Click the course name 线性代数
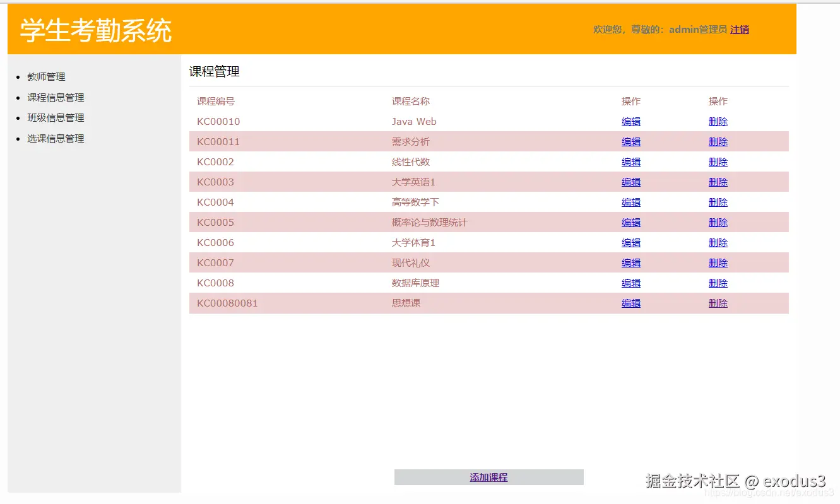The image size is (840, 504). pyautogui.click(x=411, y=162)
